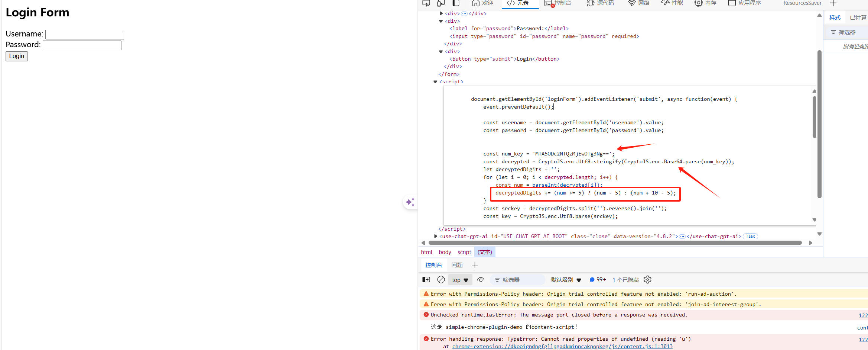This screenshot has width=868, height=350.
Task: Click the live expression eye icon
Action: 481,280
